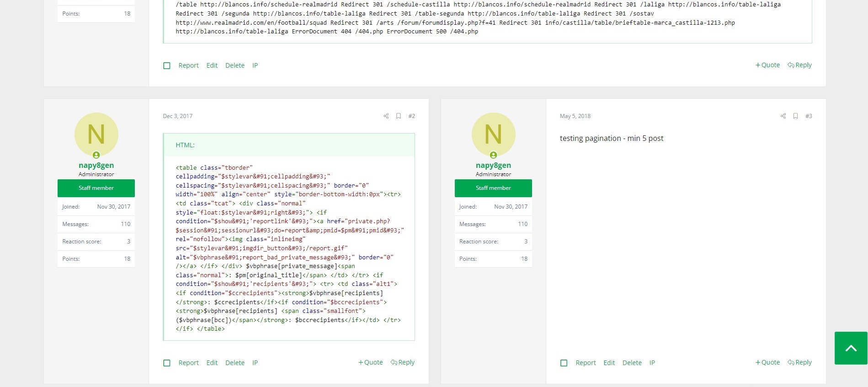Screen dimensions: 868x387
Task: Select checkbox for post #2
Action: point(167,363)
